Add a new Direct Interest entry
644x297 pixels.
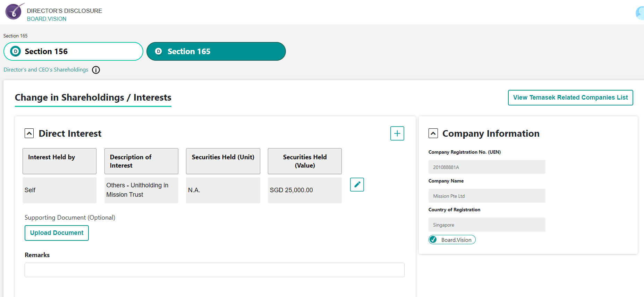pyautogui.click(x=397, y=134)
